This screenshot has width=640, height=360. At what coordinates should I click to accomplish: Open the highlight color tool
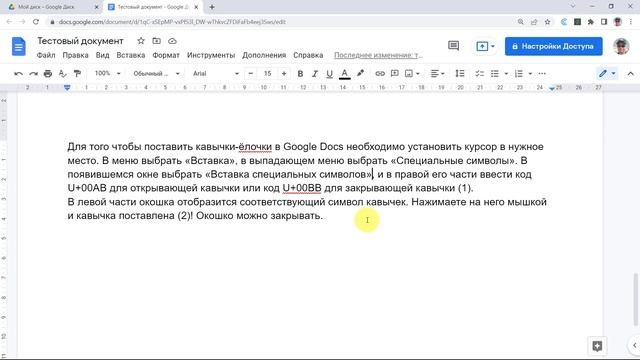(x=360, y=73)
